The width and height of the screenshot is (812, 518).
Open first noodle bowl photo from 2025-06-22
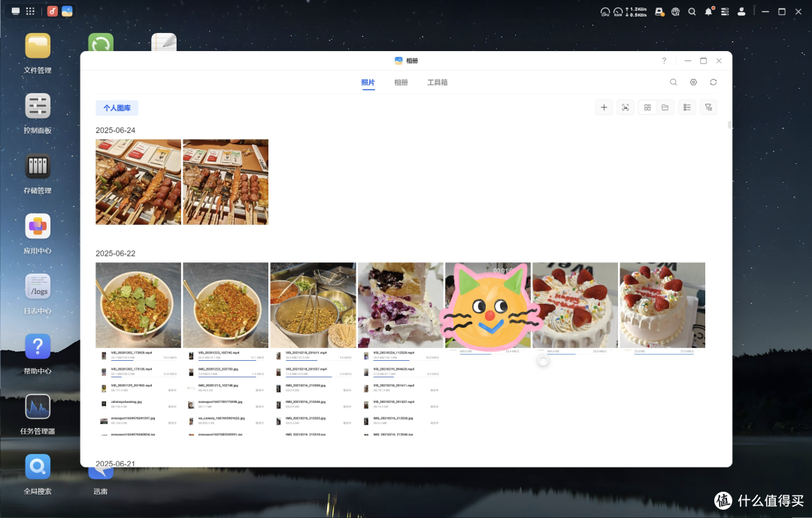[138, 305]
